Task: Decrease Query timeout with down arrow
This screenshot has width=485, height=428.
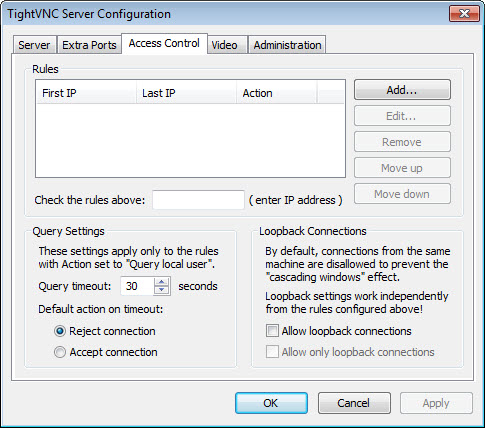Action: coord(162,290)
